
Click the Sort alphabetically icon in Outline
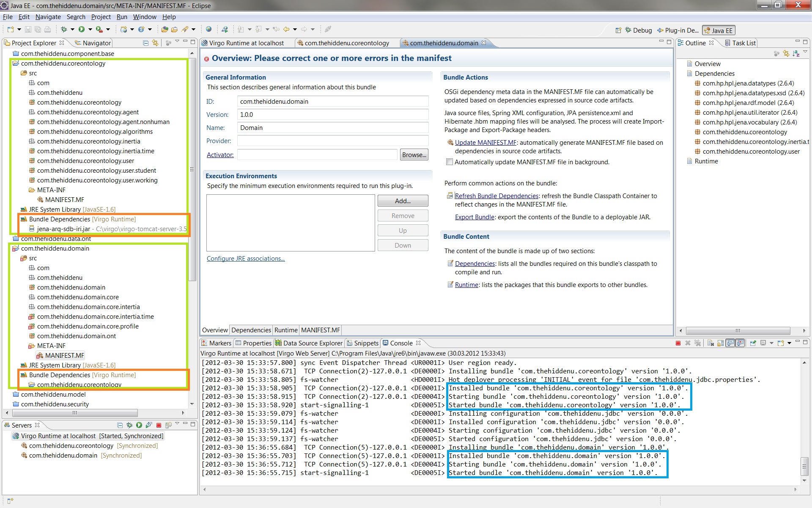tap(796, 53)
